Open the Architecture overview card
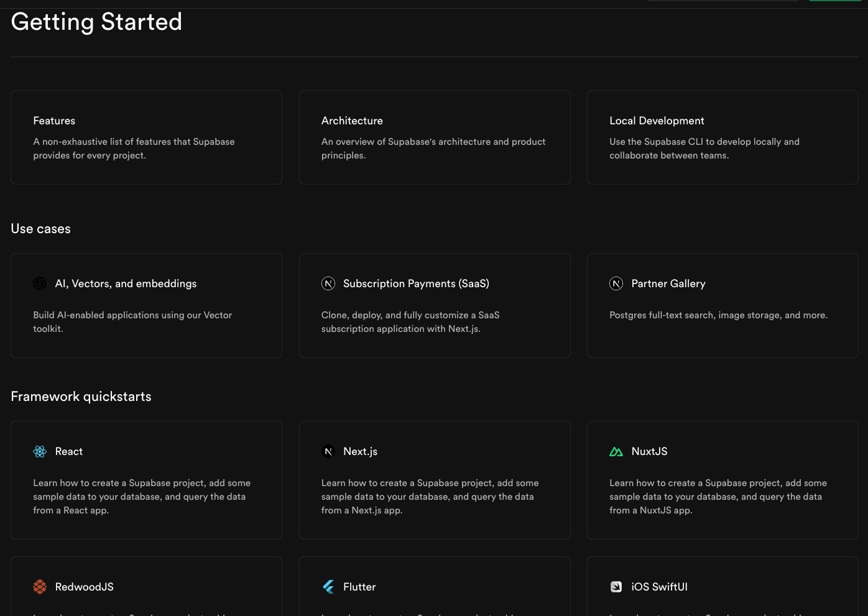868x616 pixels. (434, 137)
